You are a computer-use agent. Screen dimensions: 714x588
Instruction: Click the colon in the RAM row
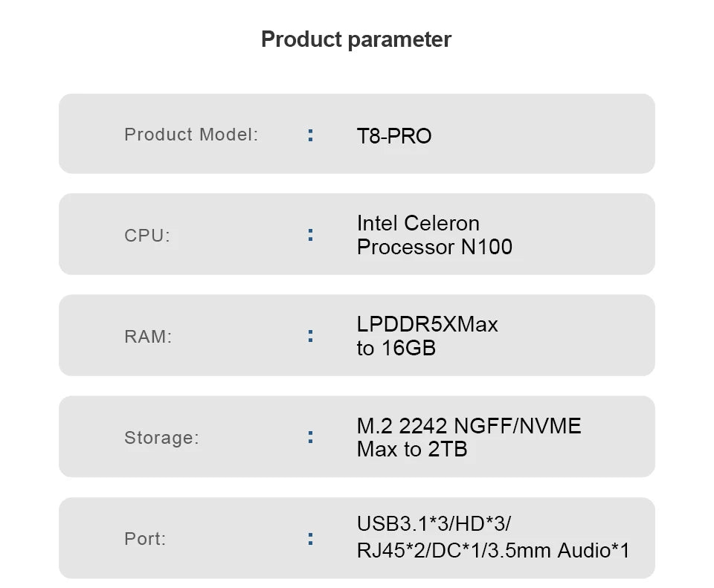[x=310, y=336]
